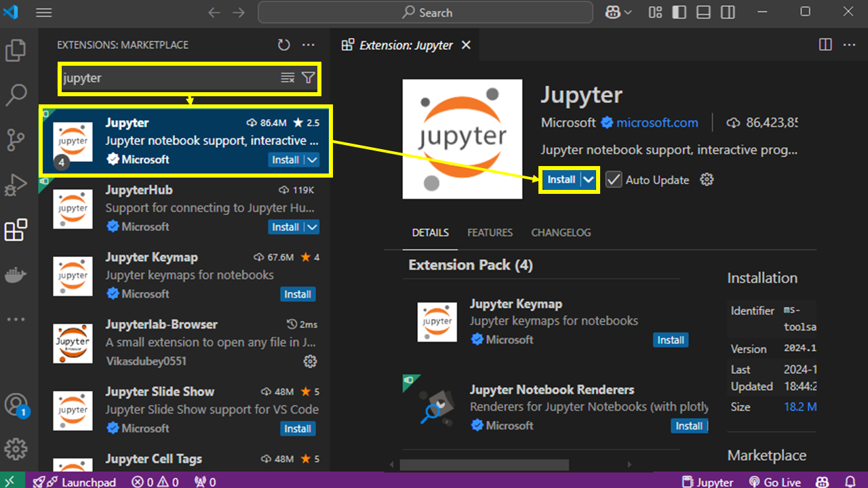
Task: Click the command center Search box
Action: point(426,12)
